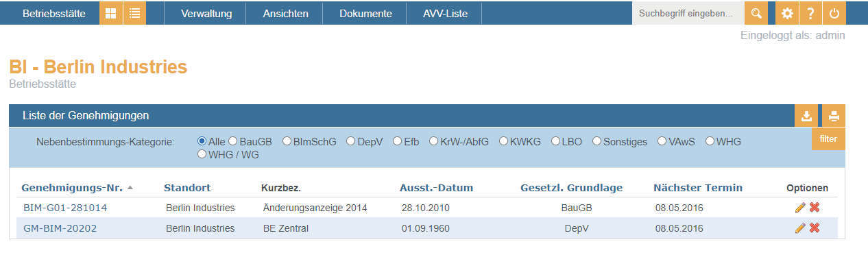The image size is (868, 255).
Task: Select the BImSchG category radio button
Action: tap(287, 141)
